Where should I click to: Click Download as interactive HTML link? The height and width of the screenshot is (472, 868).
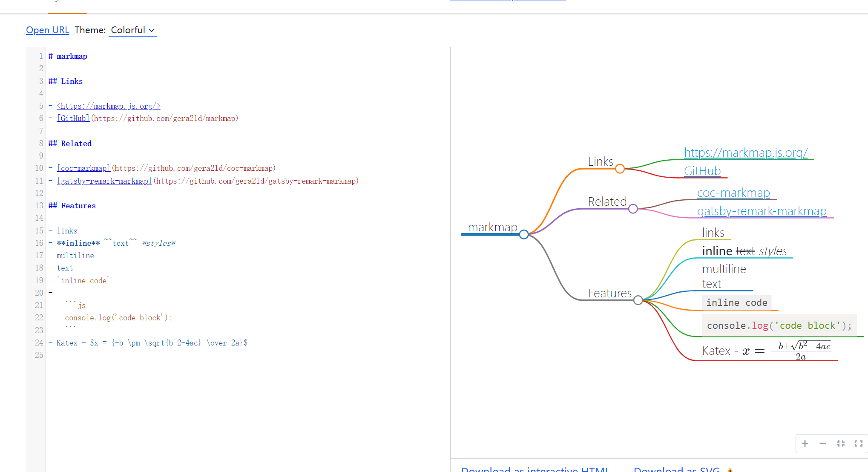click(534, 469)
